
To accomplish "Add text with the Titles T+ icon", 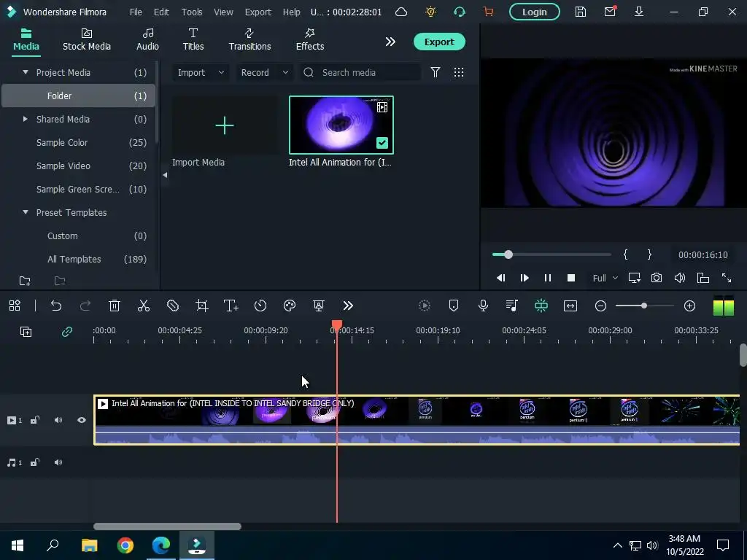I will click(231, 306).
